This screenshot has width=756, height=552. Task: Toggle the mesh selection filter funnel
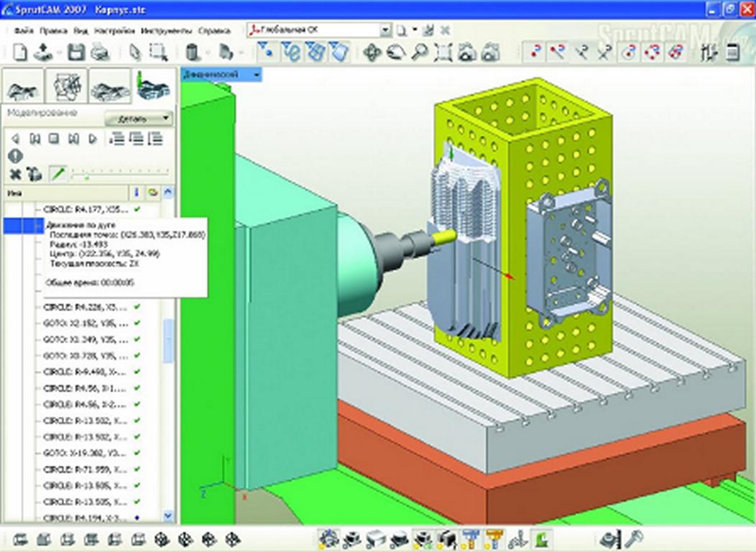(x=315, y=52)
